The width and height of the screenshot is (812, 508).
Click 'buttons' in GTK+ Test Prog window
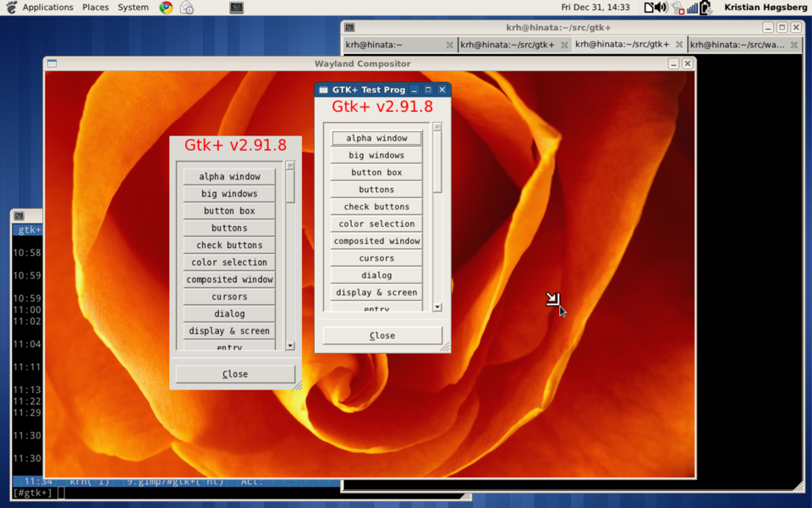pyautogui.click(x=376, y=190)
